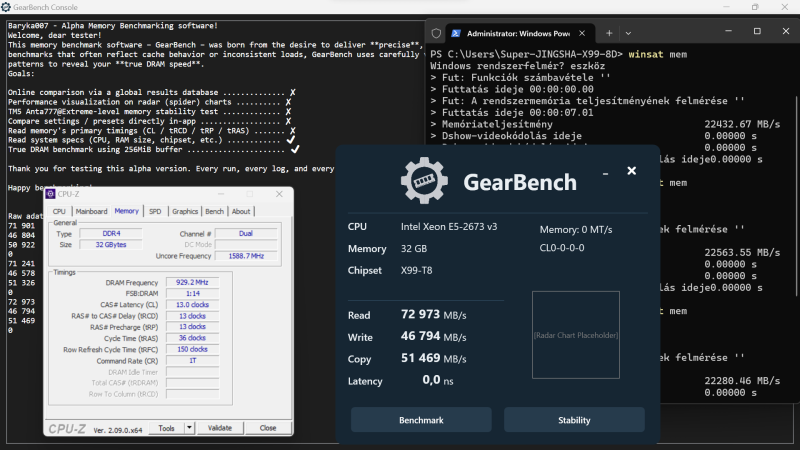Switch to the CPU tab in CPU-Z
The image size is (800, 450).
coord(59,211)
